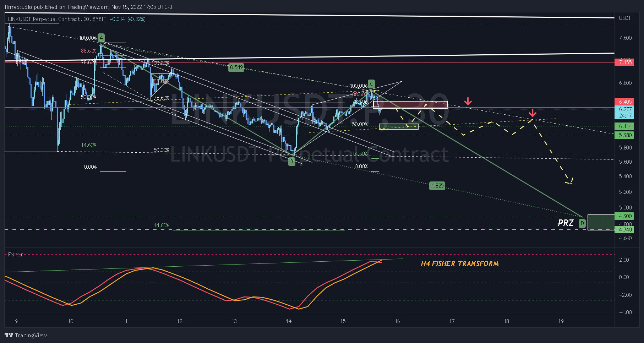Click the 5.200 price axis value
The height and width of the screenshot is (343, 644).
(625, 192)
